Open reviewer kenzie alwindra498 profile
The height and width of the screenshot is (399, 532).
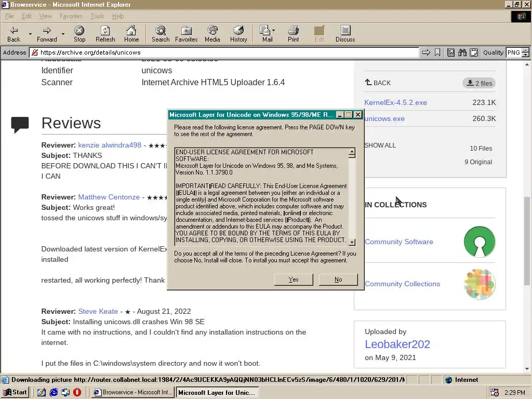110,145
